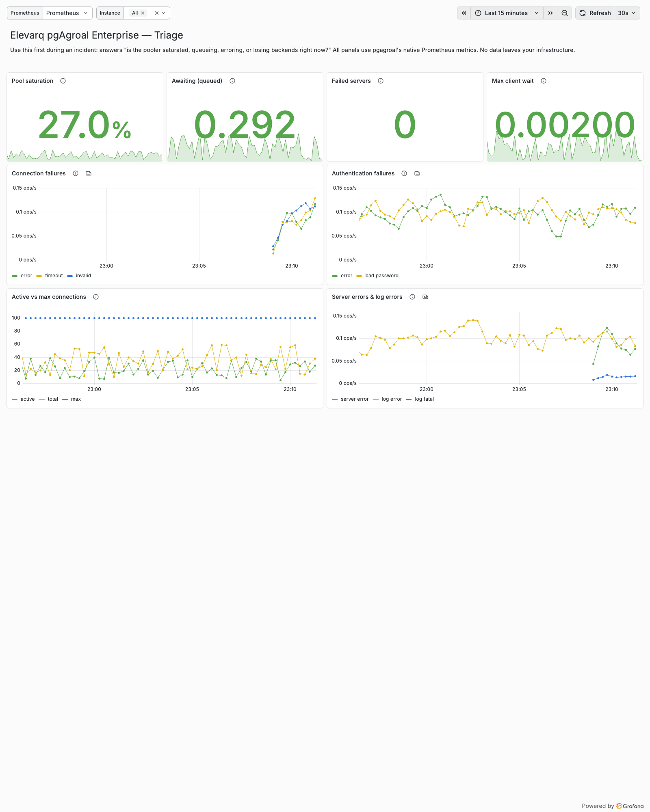Open the 30s refresh interval dropdown
Viewport: 650px width, 812px height.
(627, 13)
